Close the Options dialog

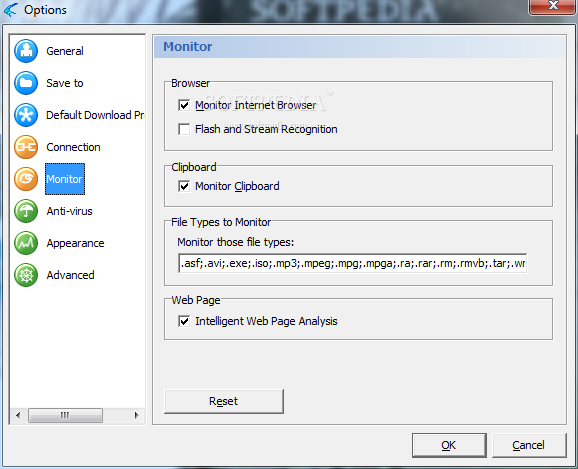(553, 6)
